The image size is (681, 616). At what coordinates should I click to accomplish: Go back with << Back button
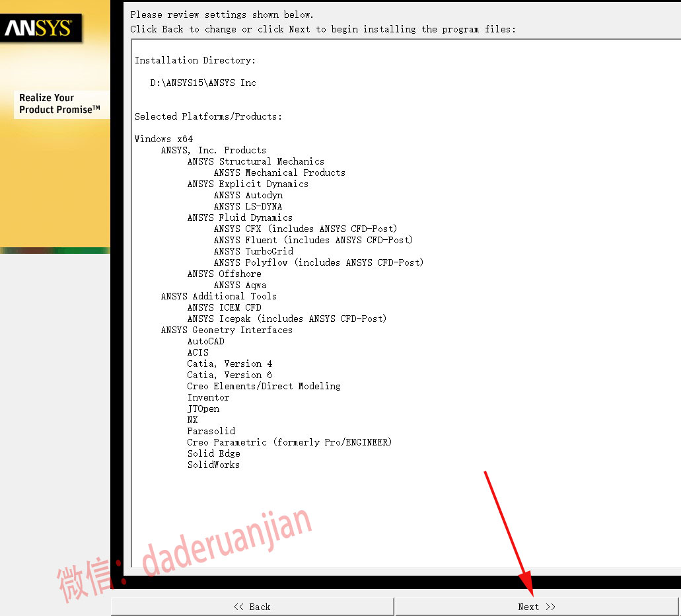coord(252,607)
